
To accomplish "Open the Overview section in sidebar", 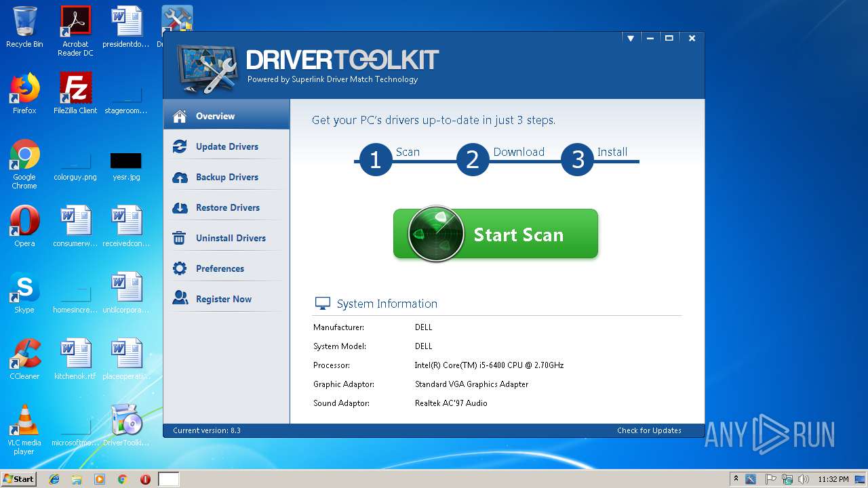I will [226, 116].
